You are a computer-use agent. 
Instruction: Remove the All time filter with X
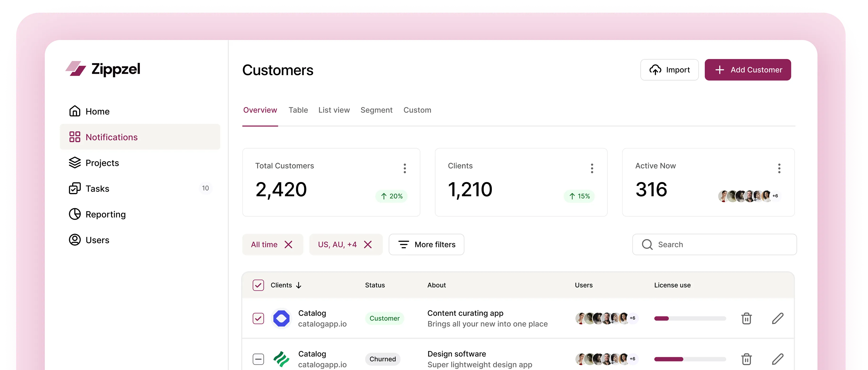(x=288, y=245)
